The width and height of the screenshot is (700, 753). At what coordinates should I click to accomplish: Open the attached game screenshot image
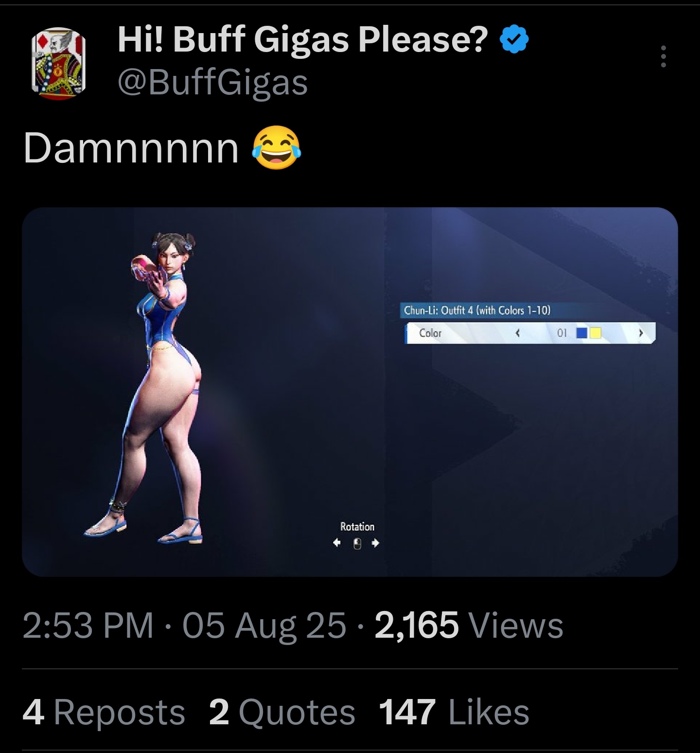350,392
